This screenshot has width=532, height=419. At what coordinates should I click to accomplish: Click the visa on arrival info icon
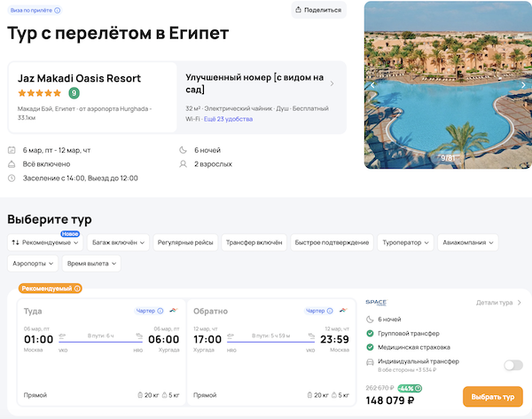tap(58, 11)
